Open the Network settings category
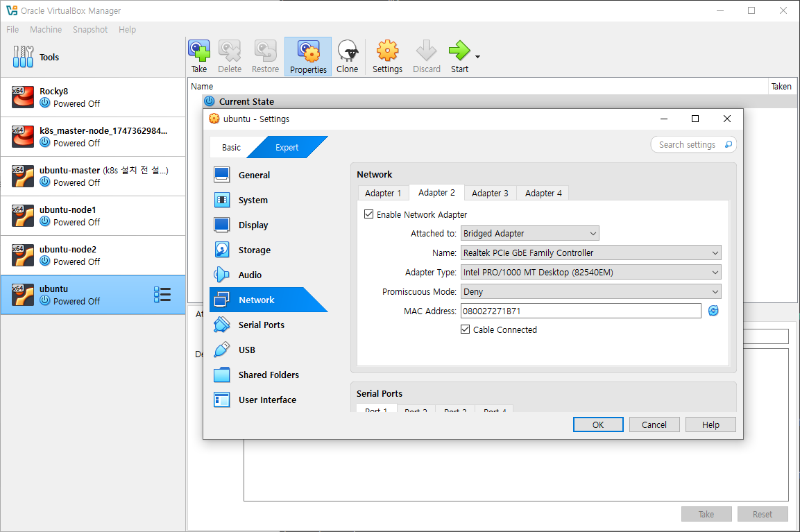The image size is (800, 532). coord(269,300)
